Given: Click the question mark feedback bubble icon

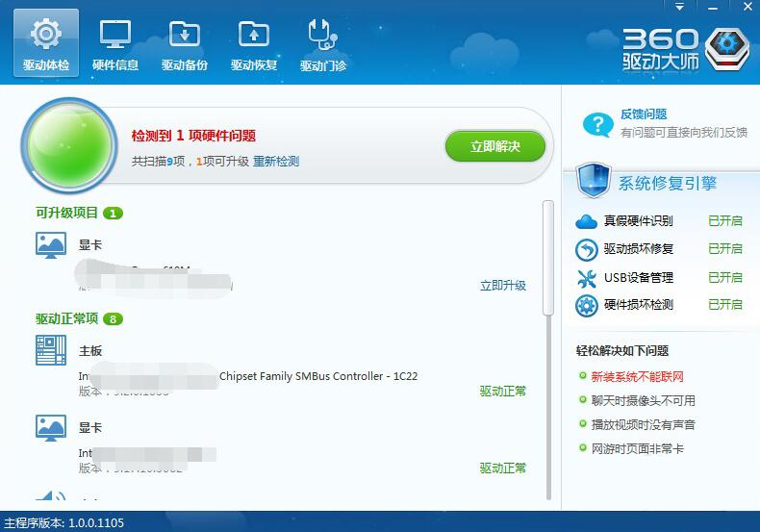Looking at the screenshot, I should 597,124.
